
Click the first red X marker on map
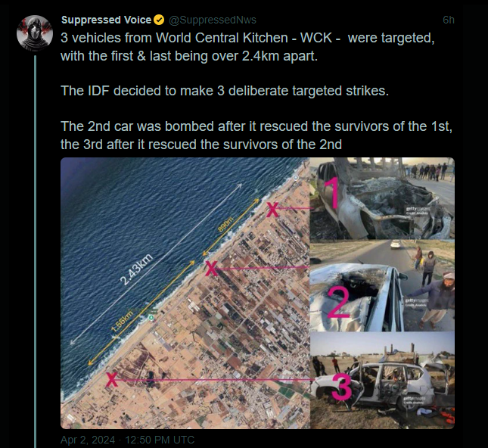[x=272, y=210]
